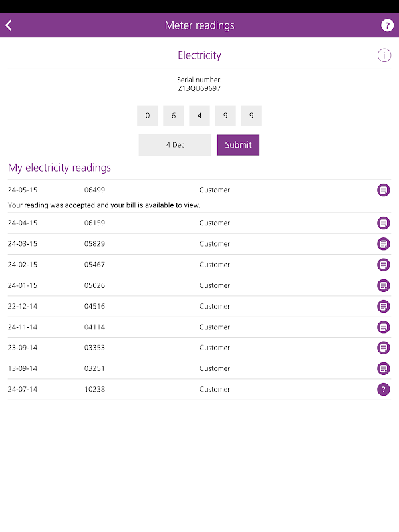The image size is (399, 532).
Task: Show electricity meter info icon
Action: pyautogui.click(x=384, y=55)
